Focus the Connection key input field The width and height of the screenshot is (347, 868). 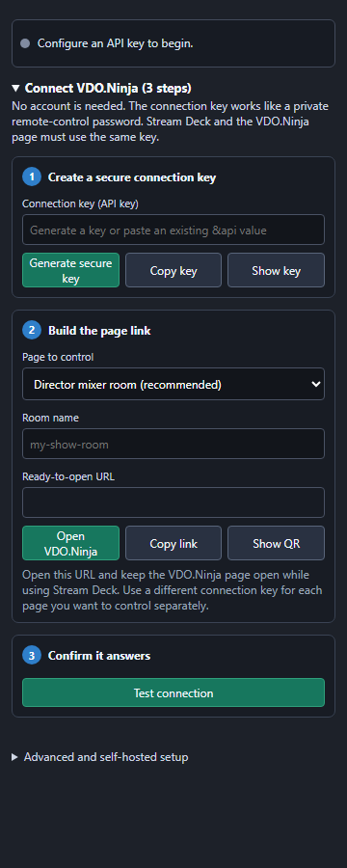(x=173, y=230)
